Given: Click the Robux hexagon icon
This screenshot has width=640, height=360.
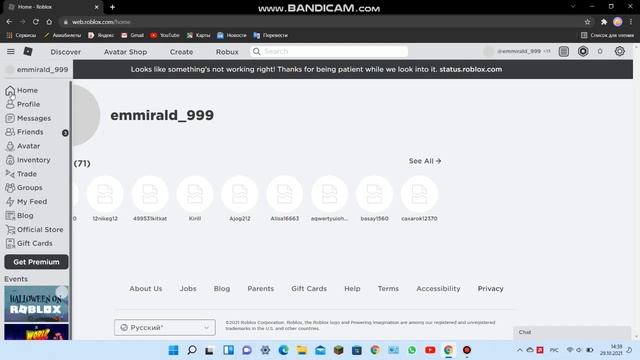Looking at the screenshot, I should click(x=583, y=51).
